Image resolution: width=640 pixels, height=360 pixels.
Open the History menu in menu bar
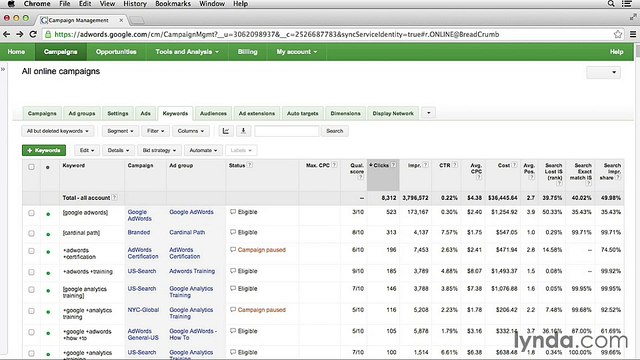click(135, 4)
